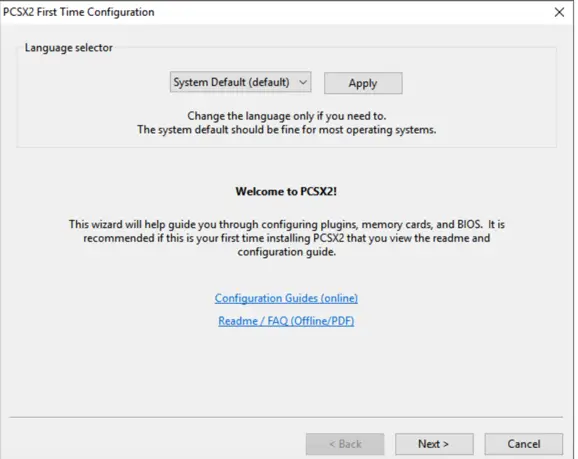Click the greyed-out < Back button
This screenshot has height=459, width=578.
[345, 444]
